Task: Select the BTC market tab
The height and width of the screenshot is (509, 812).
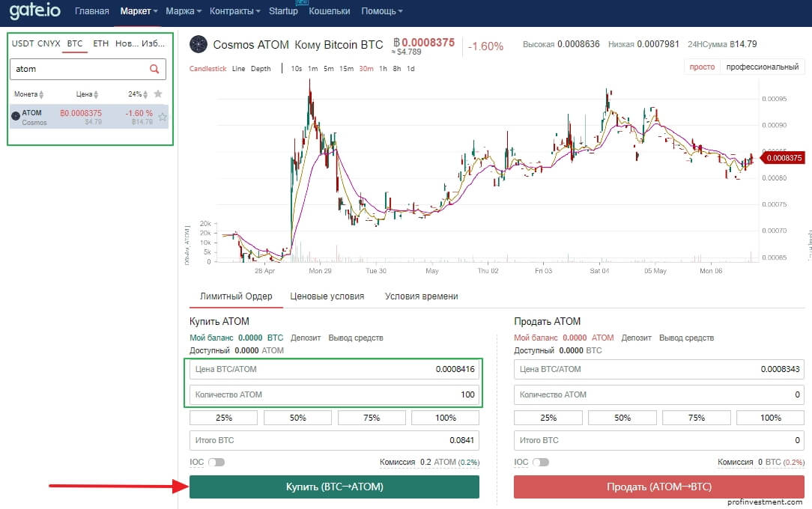Action: [x=75, y=43]
